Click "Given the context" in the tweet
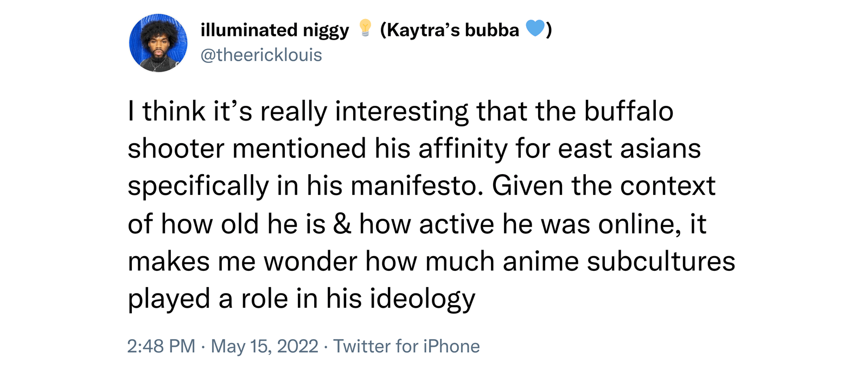This screenshot has width=868, height=388. (603, 186)
